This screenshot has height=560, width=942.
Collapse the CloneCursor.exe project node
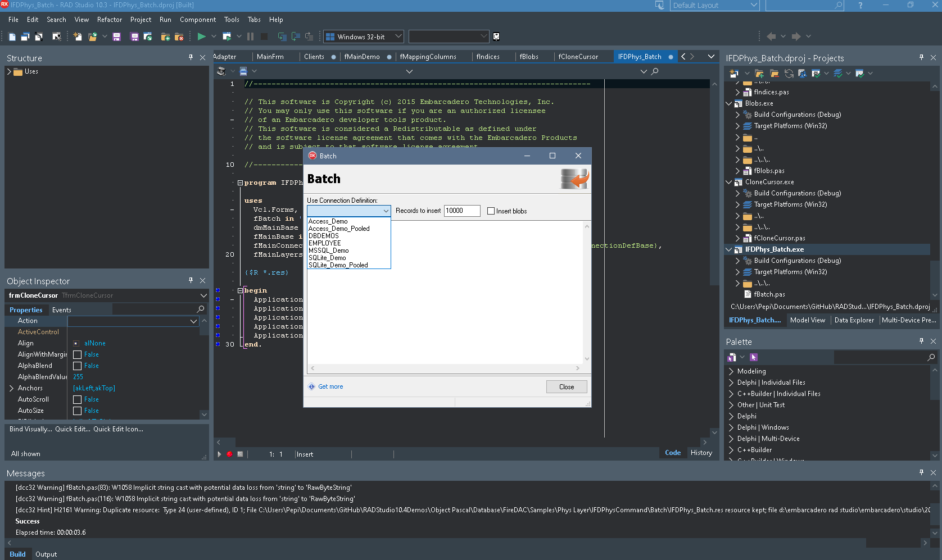point(729,182)
